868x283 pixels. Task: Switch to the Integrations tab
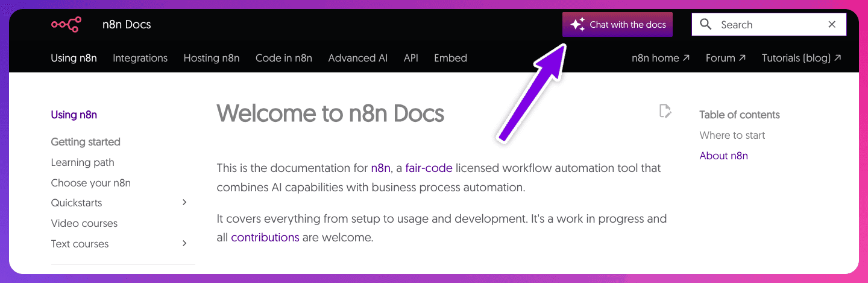140,58
